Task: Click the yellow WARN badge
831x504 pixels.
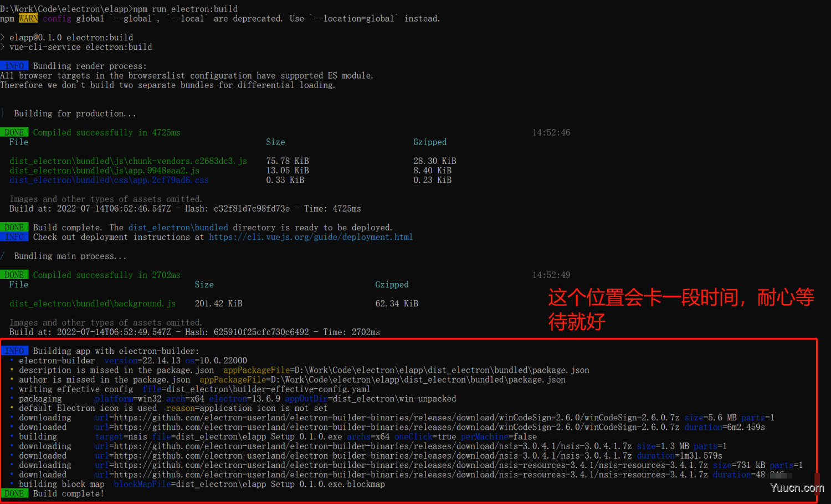Action: [28, 18]
